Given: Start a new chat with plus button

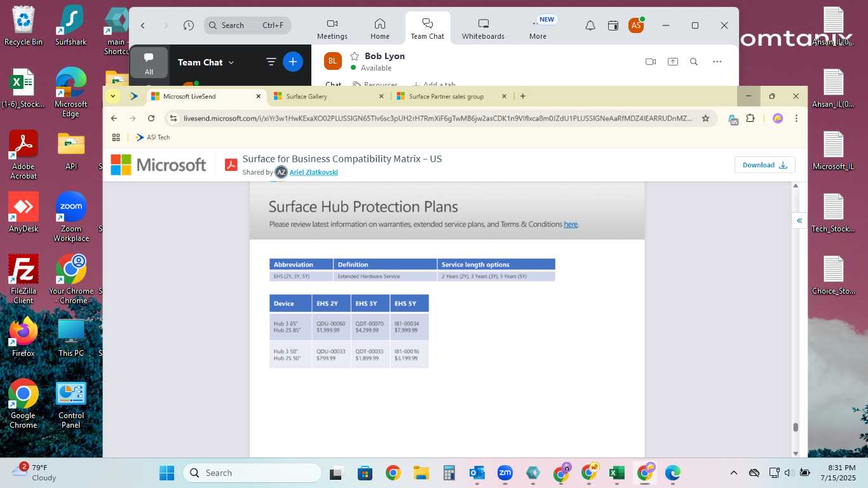Looking at the screenshot, I should pyautogui.click(x=293, y=62).
